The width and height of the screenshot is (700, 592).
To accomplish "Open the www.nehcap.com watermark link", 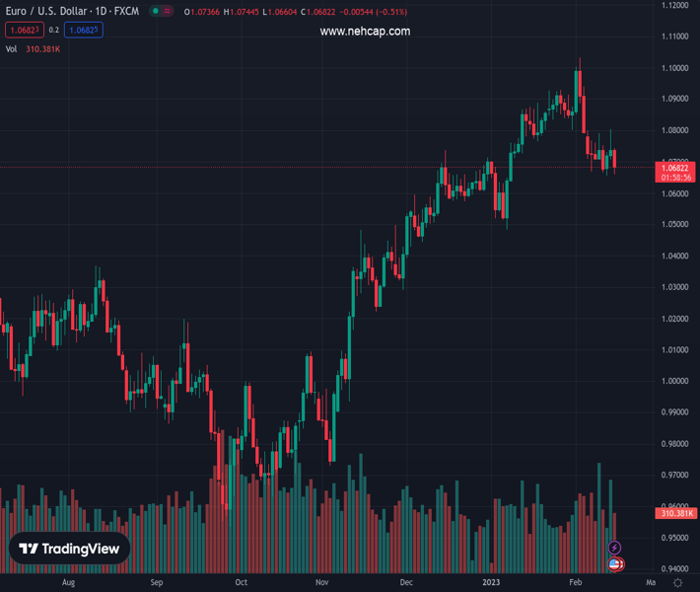I will (x=365, y=32).
